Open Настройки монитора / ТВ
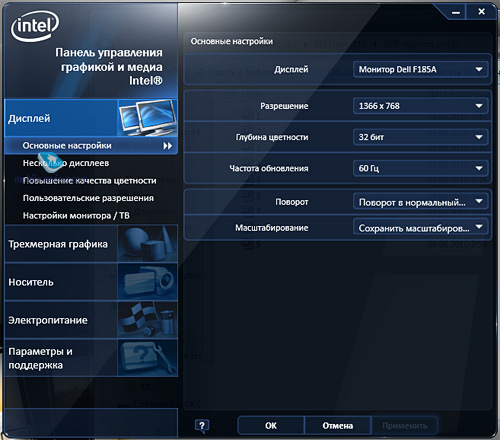The width and height of the screenshot is (500, 440). point(76,216)
